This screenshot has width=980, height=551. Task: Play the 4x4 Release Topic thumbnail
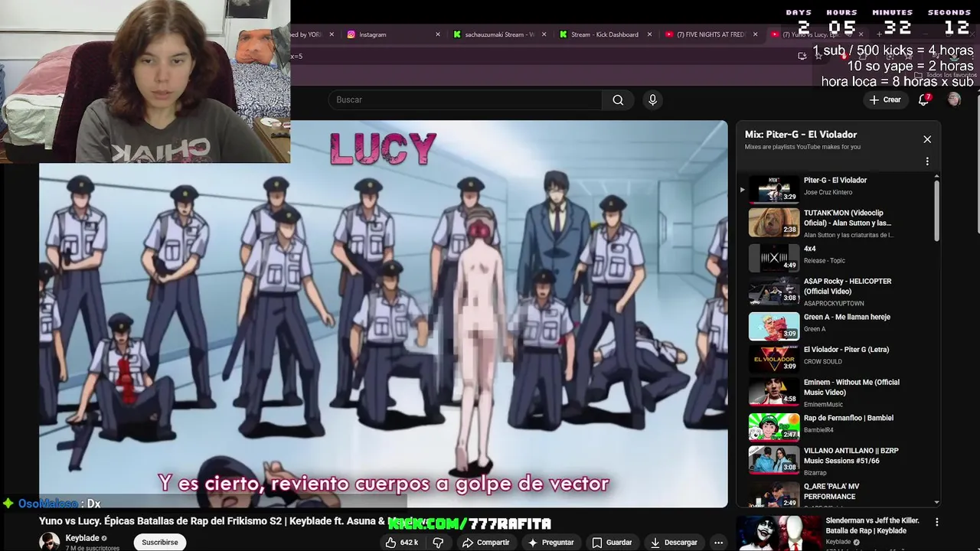click(774, 257)
